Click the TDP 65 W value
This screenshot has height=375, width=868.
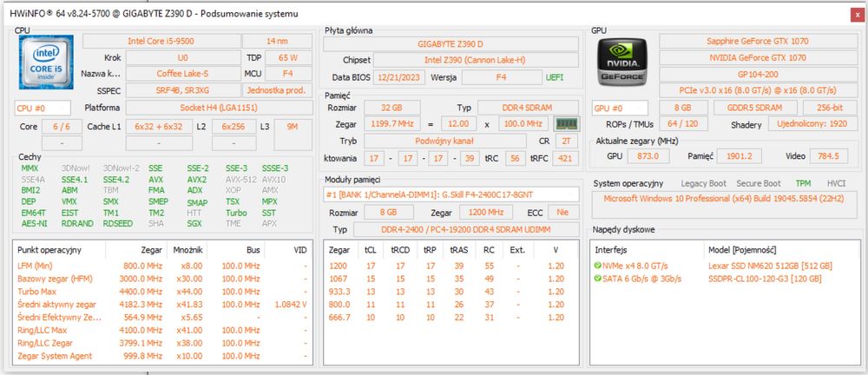[x=288, y=57]
